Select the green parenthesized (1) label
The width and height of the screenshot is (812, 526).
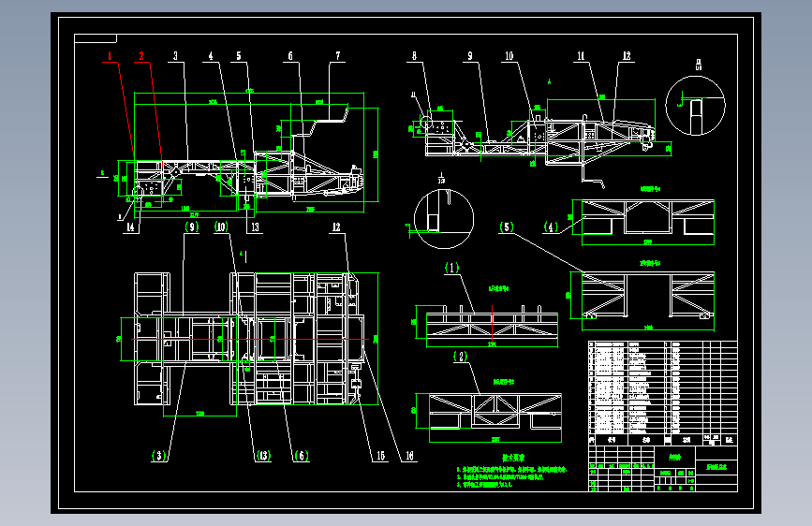click(x=451, y=268)
